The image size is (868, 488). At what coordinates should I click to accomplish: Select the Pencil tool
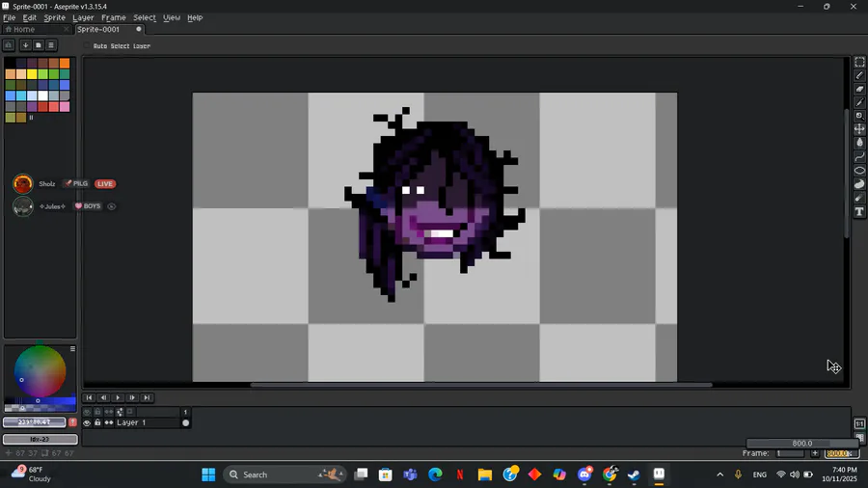pyautogui.click(x=859, y=75)
